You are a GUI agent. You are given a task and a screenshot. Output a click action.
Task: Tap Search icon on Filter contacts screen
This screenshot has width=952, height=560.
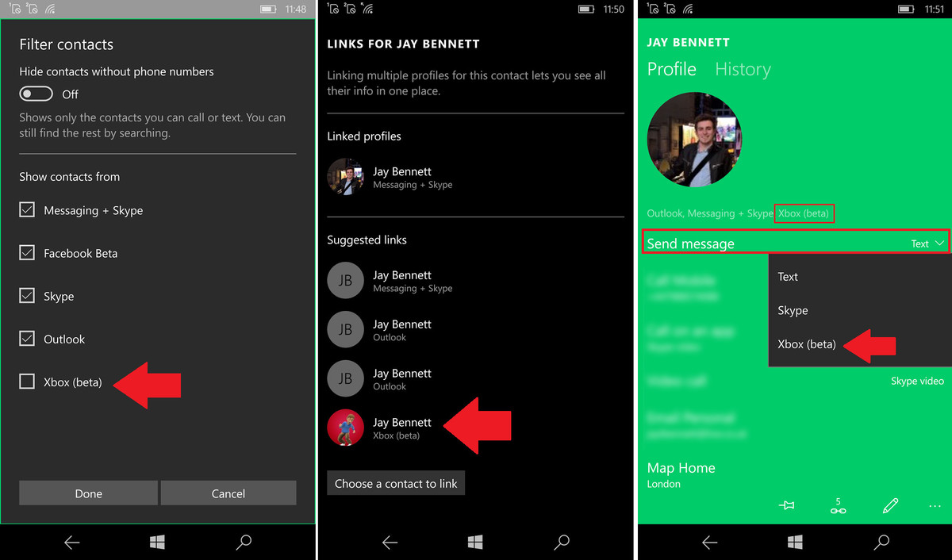tap(244, 543)
